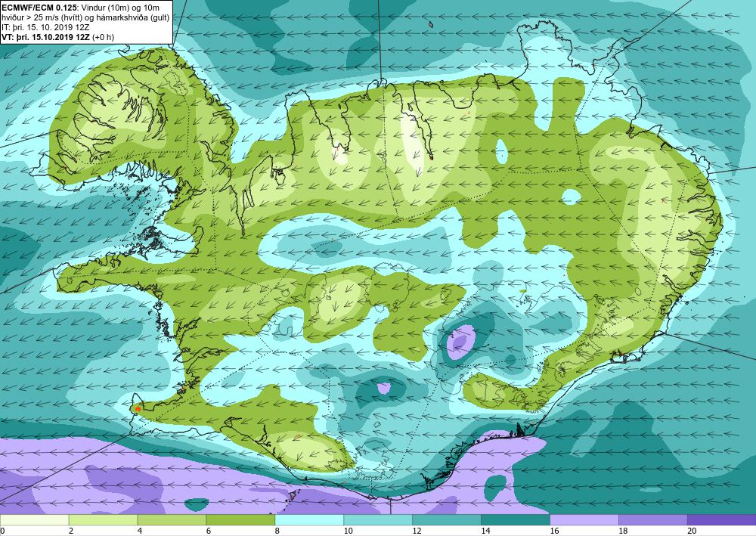
Task: Click the dark violet above-20 m/s legend swatch
Action: (721, 520)
